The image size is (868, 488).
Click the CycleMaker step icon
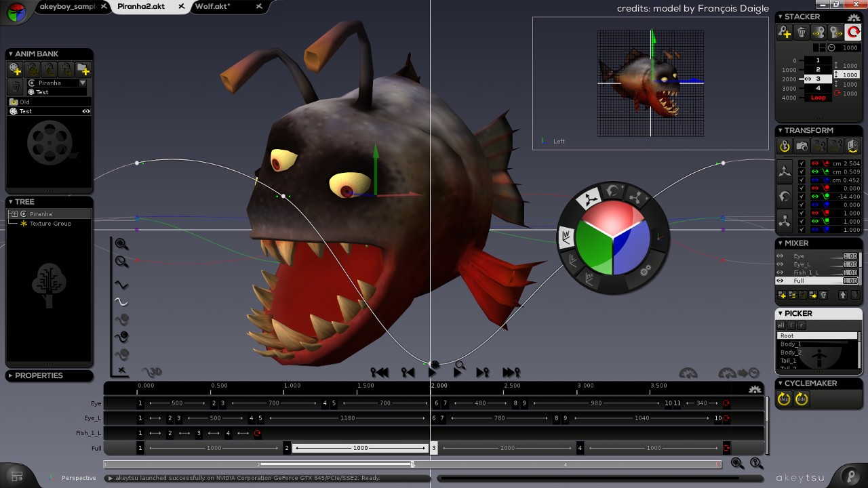(785, 399)
